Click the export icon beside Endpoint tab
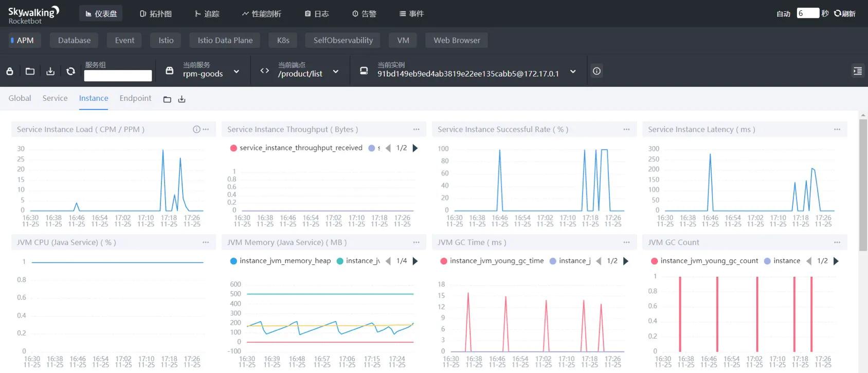 (182, 99)
